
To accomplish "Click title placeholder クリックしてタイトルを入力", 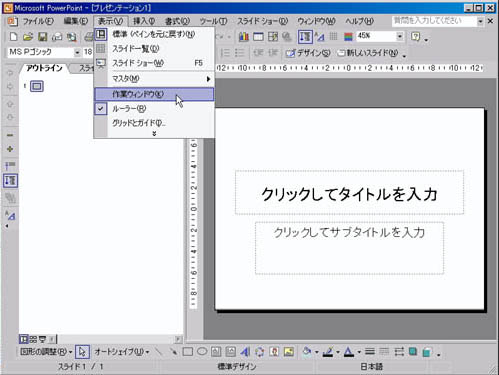I will 349,192.
